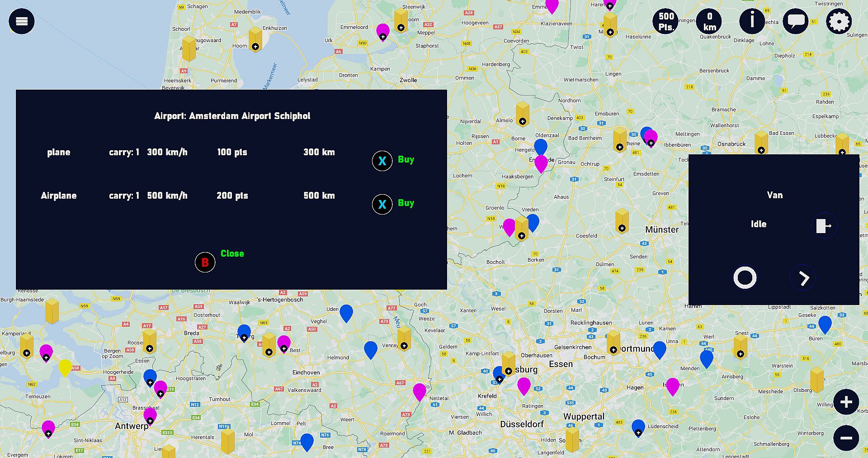
Task: Select the magenta pin near Nettetal
Action: (x=420, y=392)
